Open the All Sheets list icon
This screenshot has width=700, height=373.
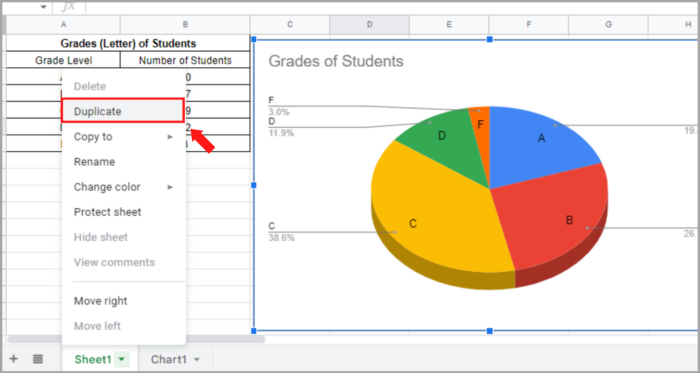(x=38, y=359)
